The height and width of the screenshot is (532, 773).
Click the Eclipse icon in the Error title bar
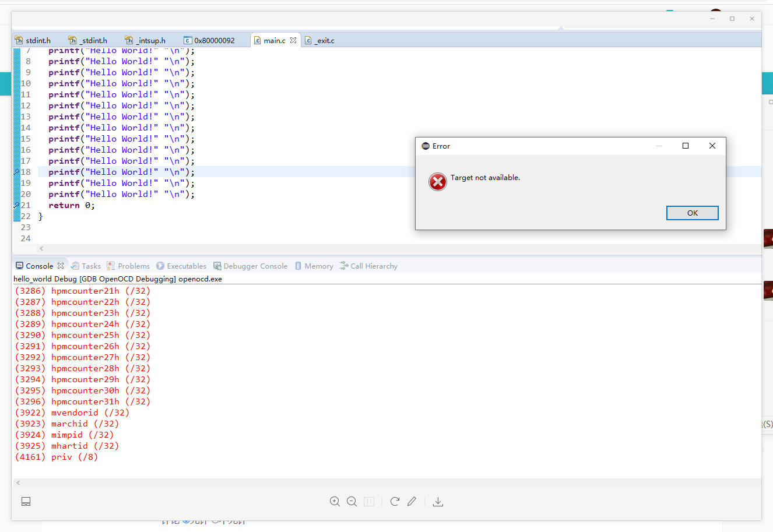pos(426,146)
